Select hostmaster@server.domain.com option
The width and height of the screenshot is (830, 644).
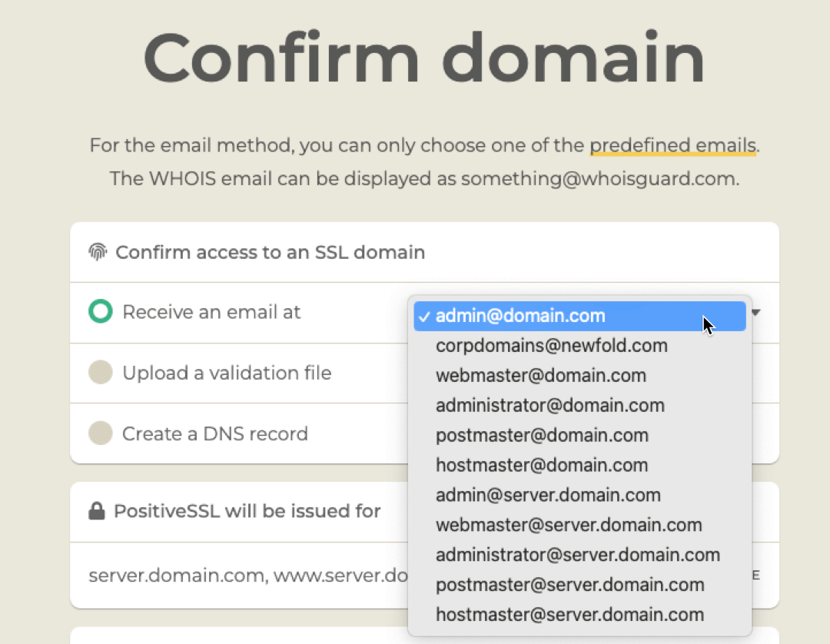(579, 615)
